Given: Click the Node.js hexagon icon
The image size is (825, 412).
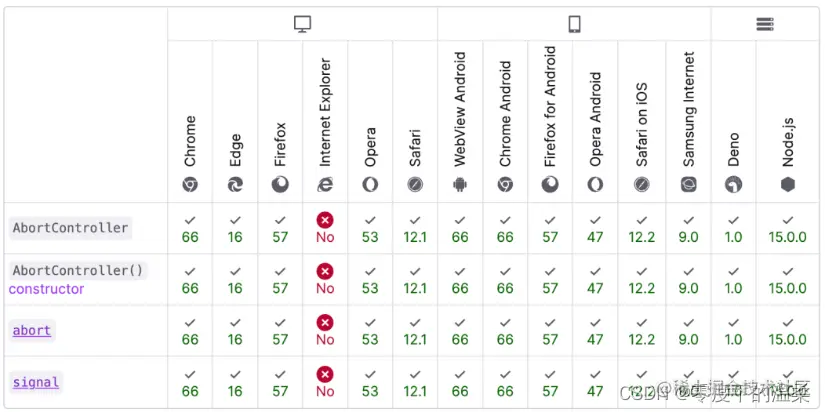Looking at the screenshot, I should click(x=788, y=184).
